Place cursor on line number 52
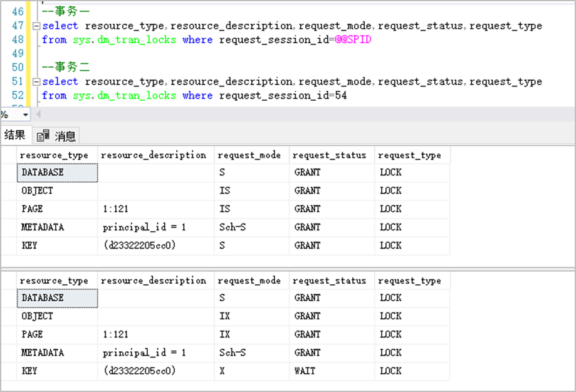Viewport: 576px width, 392px height. (x=18, y=95)
